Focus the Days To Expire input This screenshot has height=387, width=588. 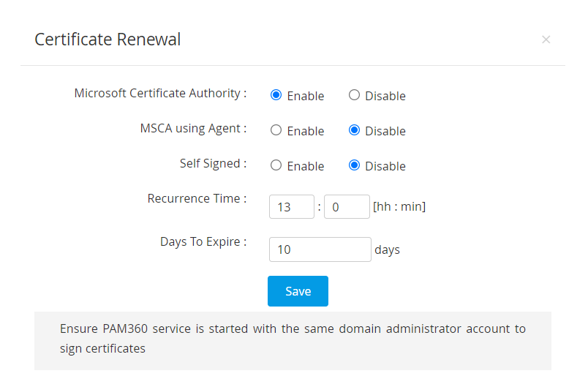(320, 249)
